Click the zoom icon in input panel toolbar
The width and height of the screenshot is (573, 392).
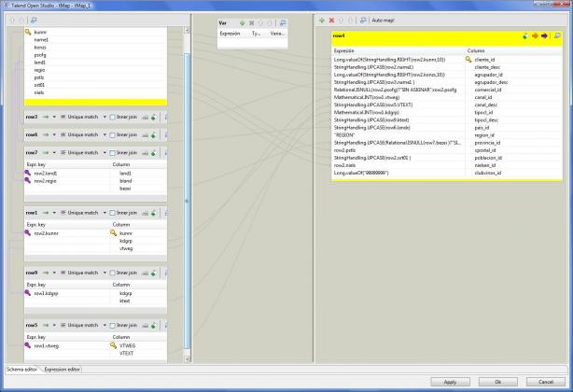click(35, 19)
